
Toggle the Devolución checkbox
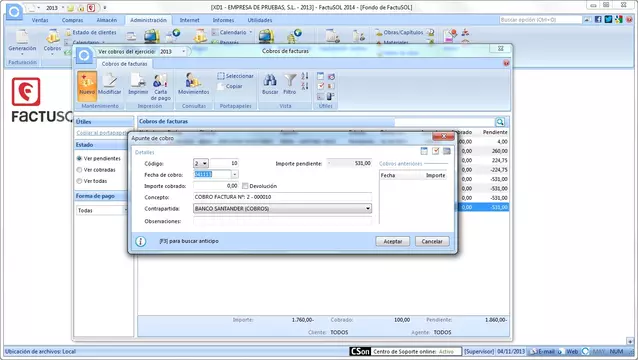[245, 186]
